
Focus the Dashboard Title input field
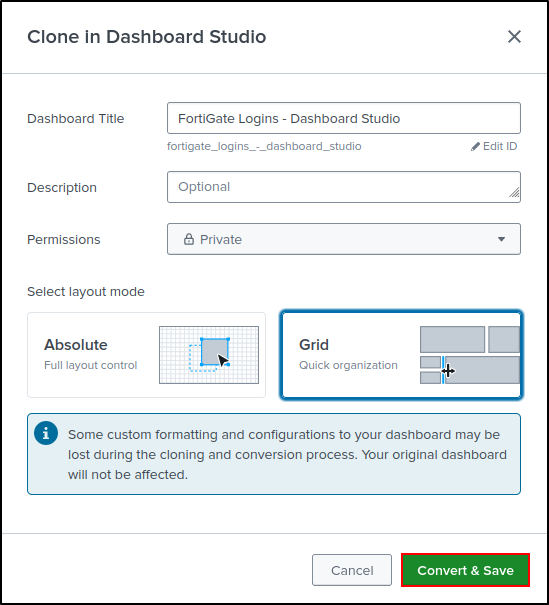coord(344,118)
